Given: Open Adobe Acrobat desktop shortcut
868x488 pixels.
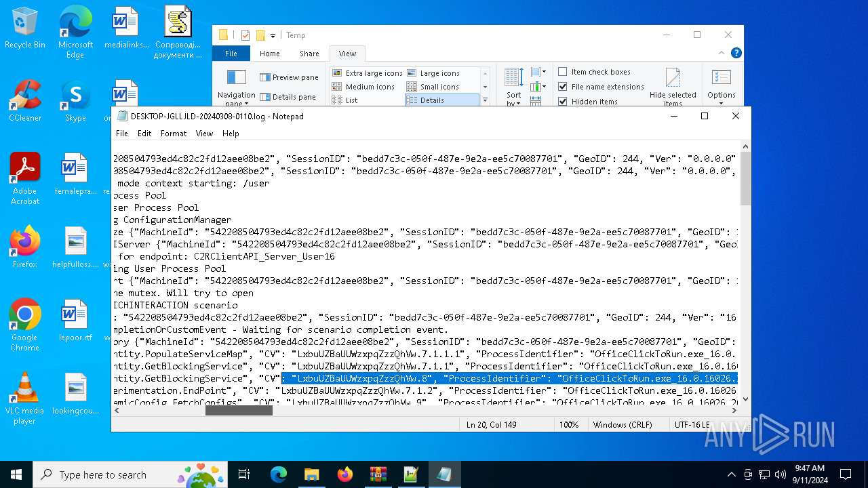Looking at the screenshot, I should click(24, 179).
